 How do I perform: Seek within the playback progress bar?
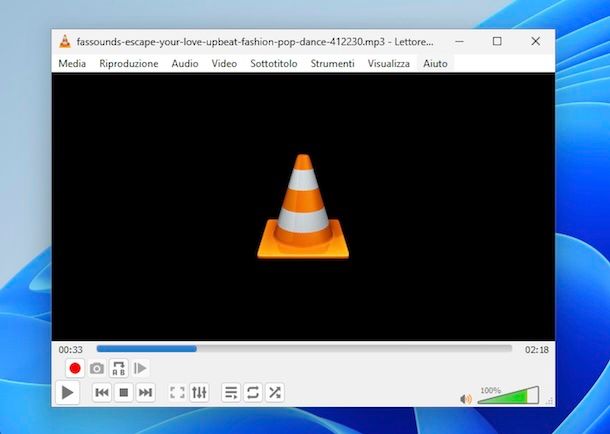(x=304, y=349)
